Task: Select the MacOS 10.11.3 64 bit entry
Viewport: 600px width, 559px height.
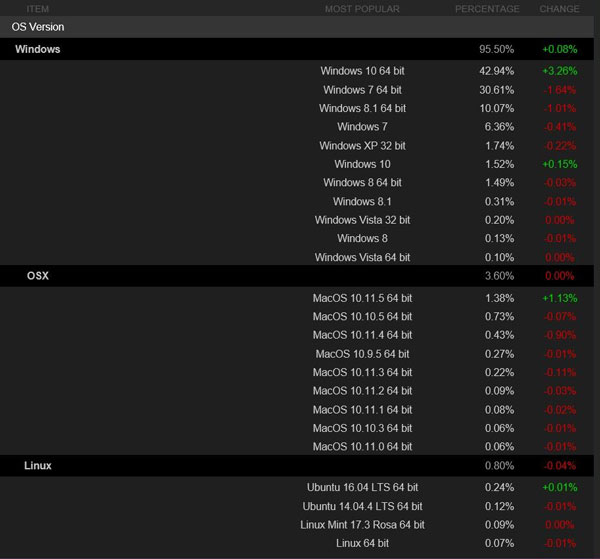Action: coord(362,372)
